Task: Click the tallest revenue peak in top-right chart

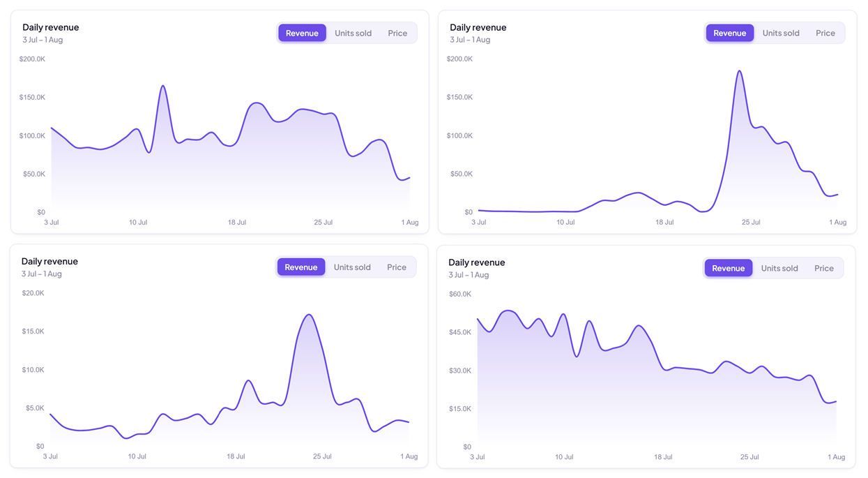Action: pyautogui.click(x=739, y=71)
